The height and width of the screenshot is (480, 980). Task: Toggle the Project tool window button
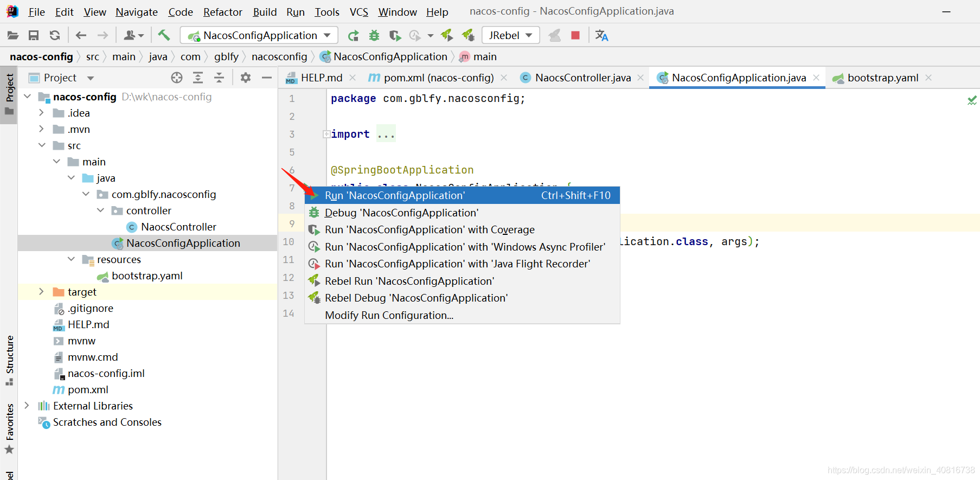(x=9, y=95)
